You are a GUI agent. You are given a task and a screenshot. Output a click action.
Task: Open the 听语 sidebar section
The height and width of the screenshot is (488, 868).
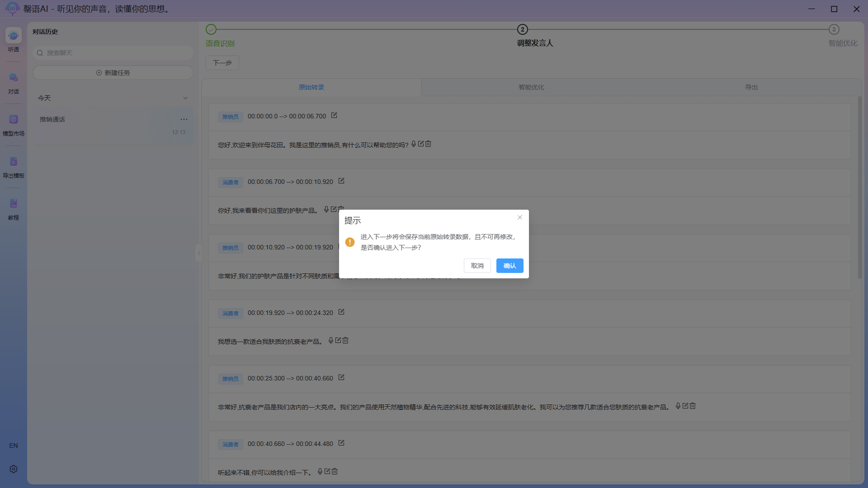(14, 40)
